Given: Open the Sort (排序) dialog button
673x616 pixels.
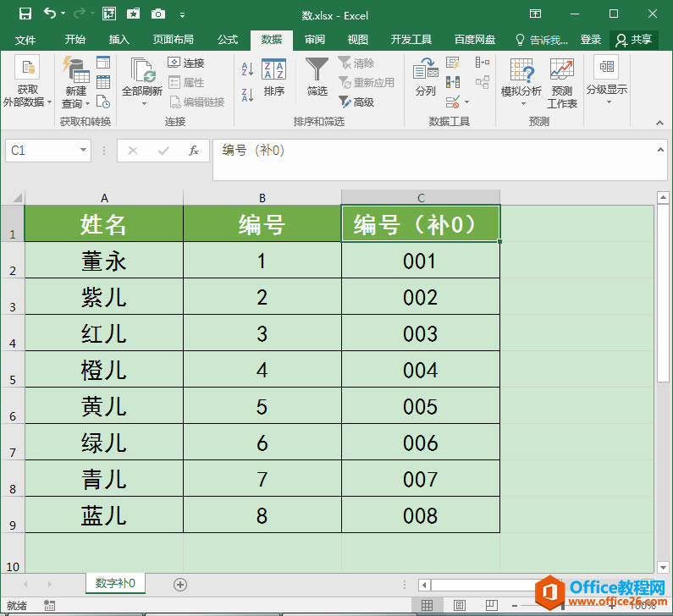Looking at the screenshot, I should pos(273,78).
